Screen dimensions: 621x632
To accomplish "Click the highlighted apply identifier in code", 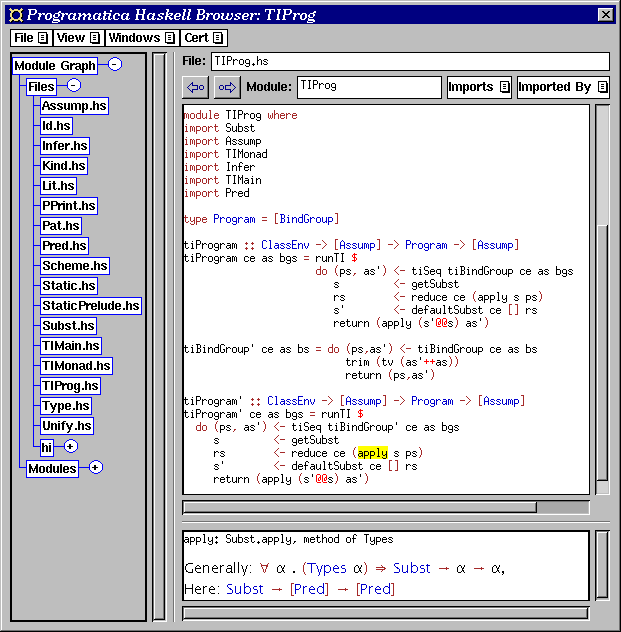I will tap(372, 453).
